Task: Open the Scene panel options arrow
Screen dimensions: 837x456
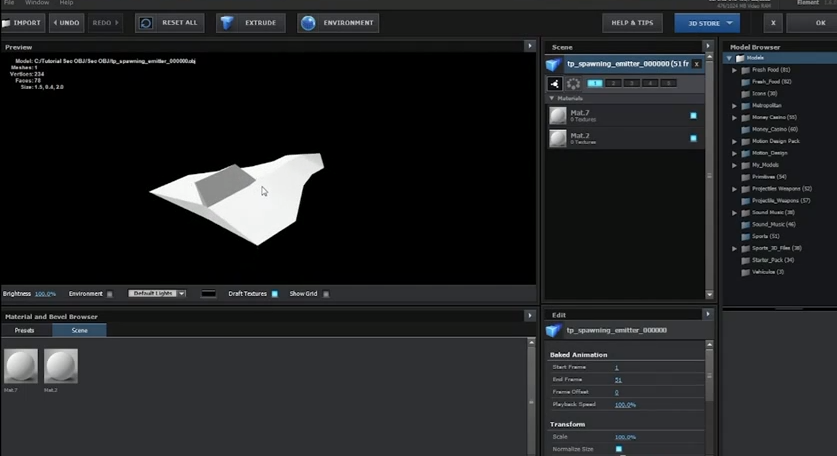Action: tap(708, 46)
